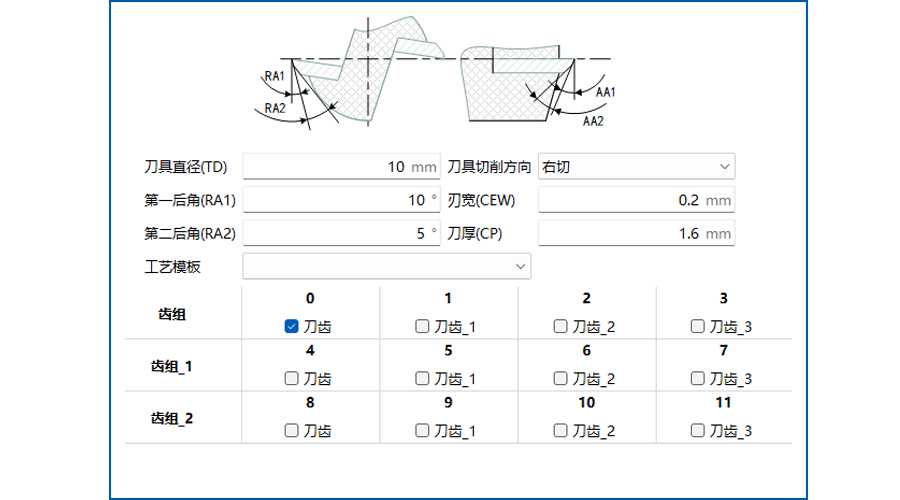Viewport: 900px width, 500px height.
Task: Check 刀齿_1 under column 5
Action: click(x=422, y=378)
